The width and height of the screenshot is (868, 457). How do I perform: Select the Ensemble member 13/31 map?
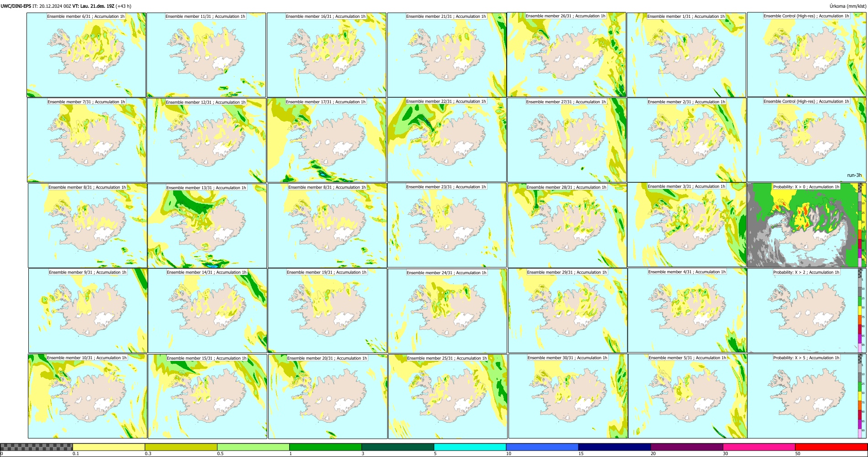coord(207,226)
